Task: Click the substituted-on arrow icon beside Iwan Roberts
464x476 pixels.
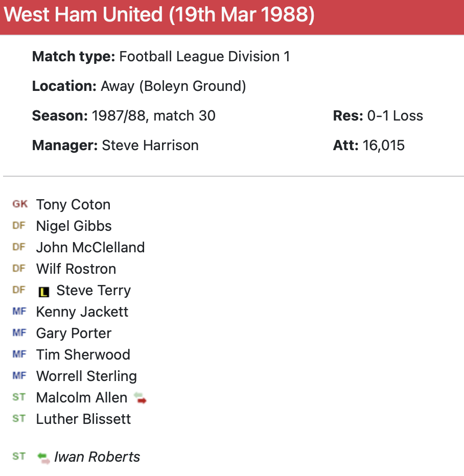Action: click(44, 458)
